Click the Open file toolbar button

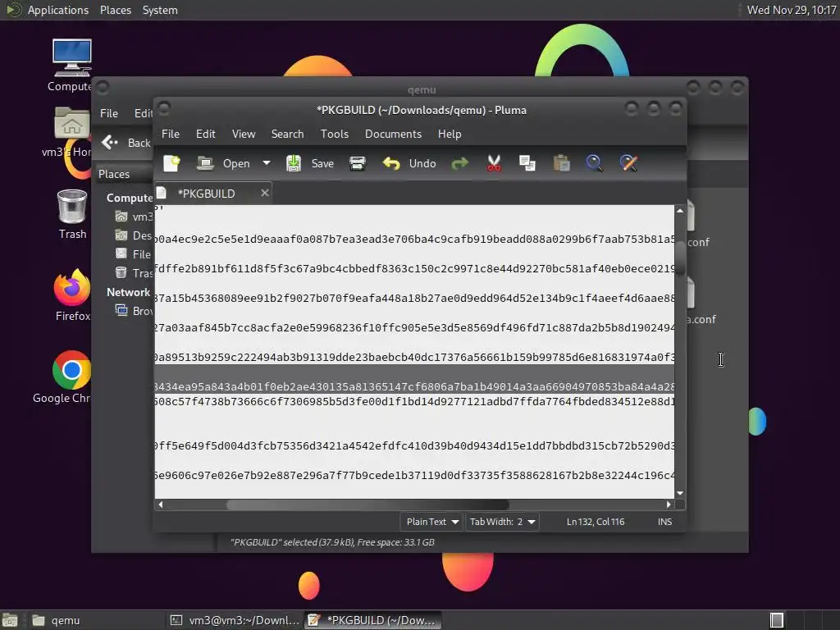tap(223, 163)
